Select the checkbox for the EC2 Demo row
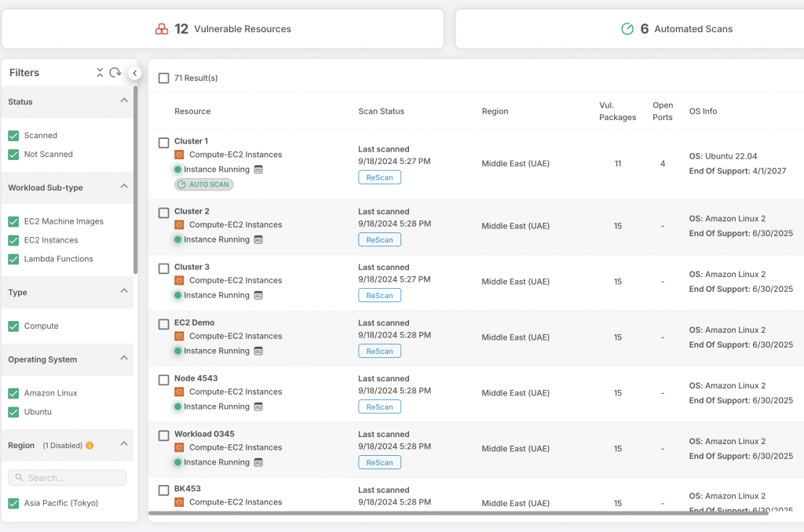 tap(164, 324)
